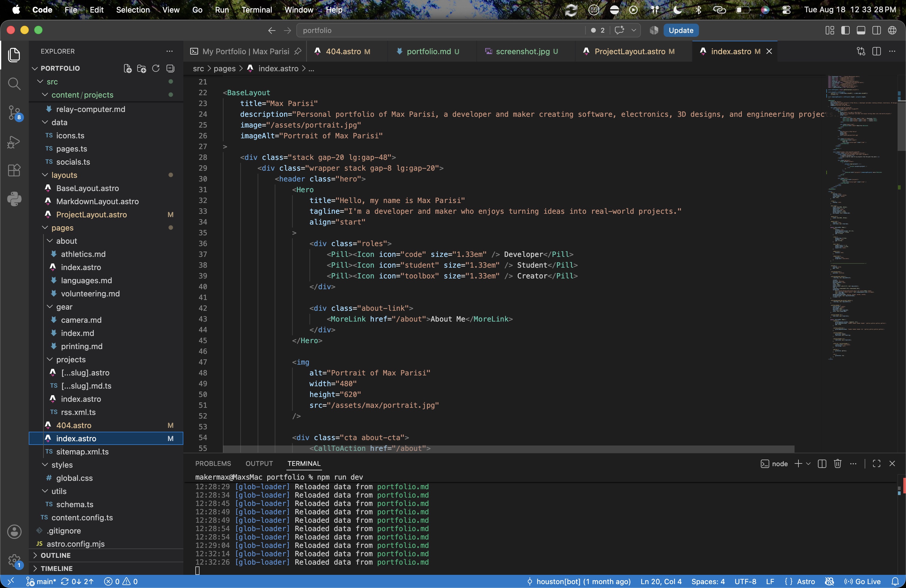Click the sync changes 0↓ 2↑ indicator
The height and width of the screenshot is (588, 906).
(77, 581)
